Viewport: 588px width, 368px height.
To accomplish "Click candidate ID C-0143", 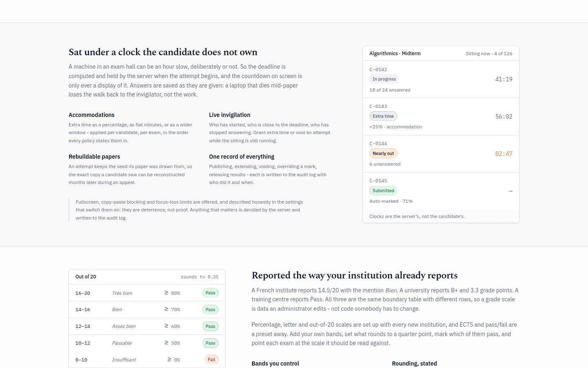I will [x=378, y=106].
